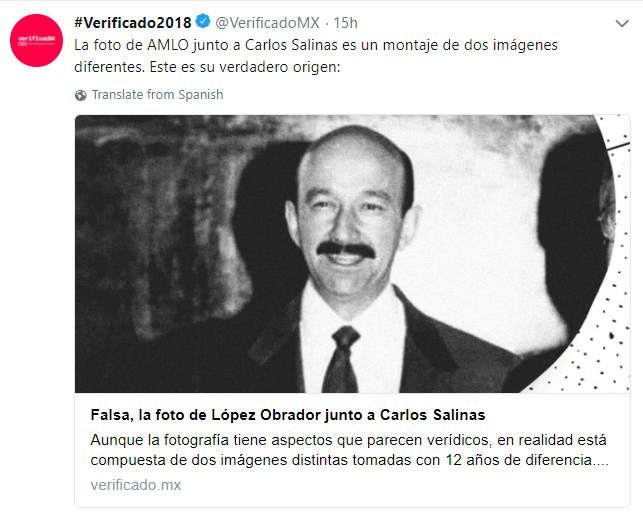This screenshot has width=643, height=513.
Task: Click the article description starting with Aunque
Action: (x=349, y=450)
